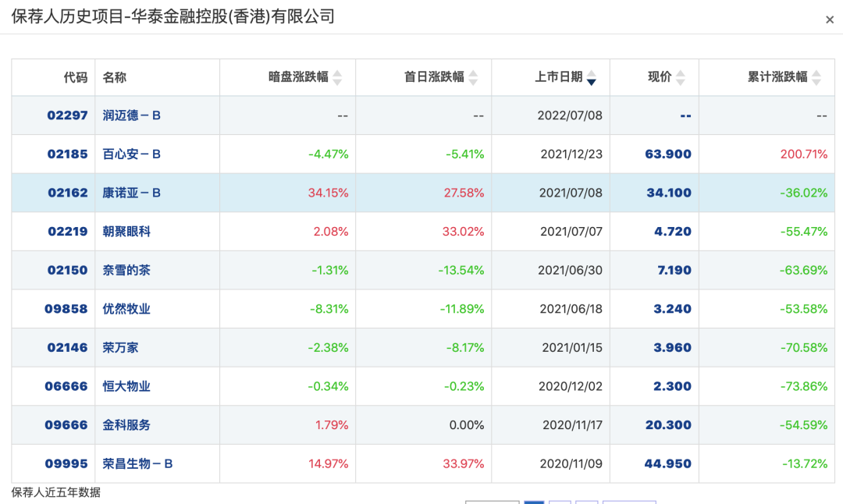Select the listing date 2021/06/18
Screen dimensions: 843x504
pyautogui.click(x=571, y=309)
